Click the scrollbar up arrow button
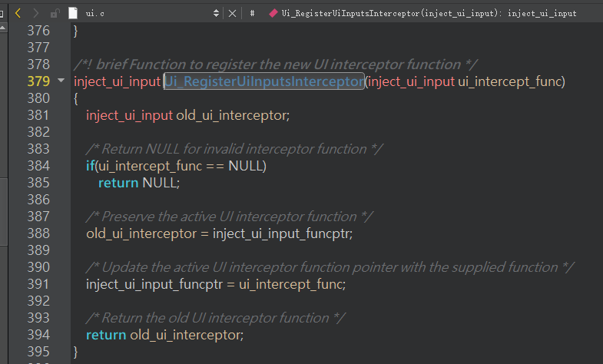603x364 pixels. pyautogui.click(x=3, y=28)
